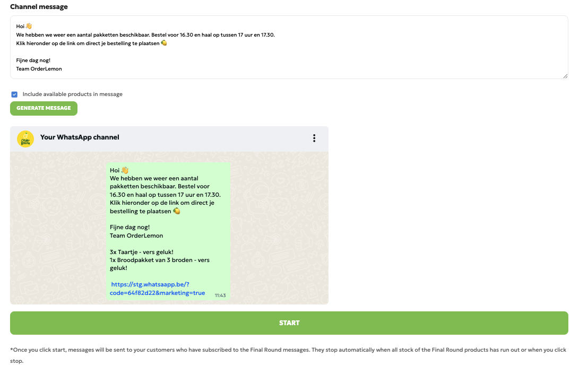This screenshot has height=366, width=588.
Task: Grab the textarea resize handle corner
Action: (565, 76)
